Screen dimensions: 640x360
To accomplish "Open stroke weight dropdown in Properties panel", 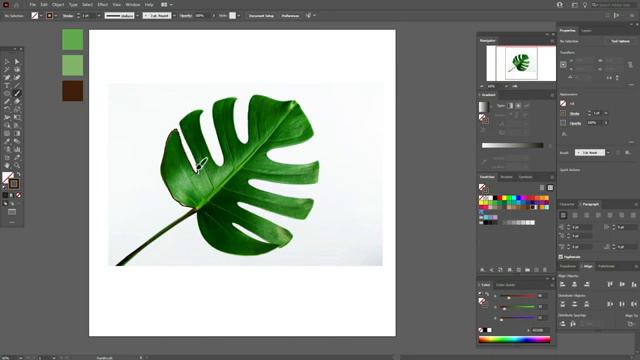I will point(605,113).
